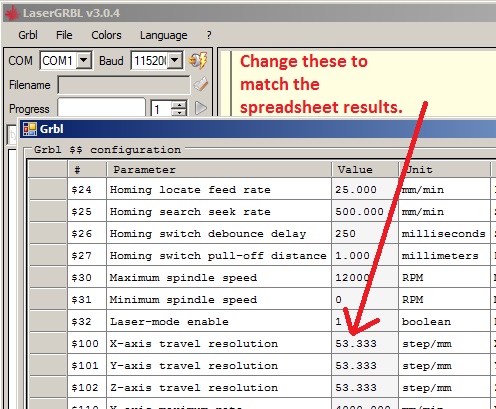Select the row header for $100

coord(48,343)
